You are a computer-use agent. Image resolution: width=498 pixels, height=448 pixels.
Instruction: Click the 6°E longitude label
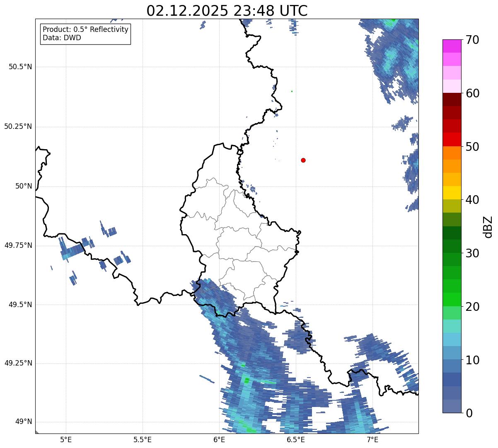(x=219, y=439)
